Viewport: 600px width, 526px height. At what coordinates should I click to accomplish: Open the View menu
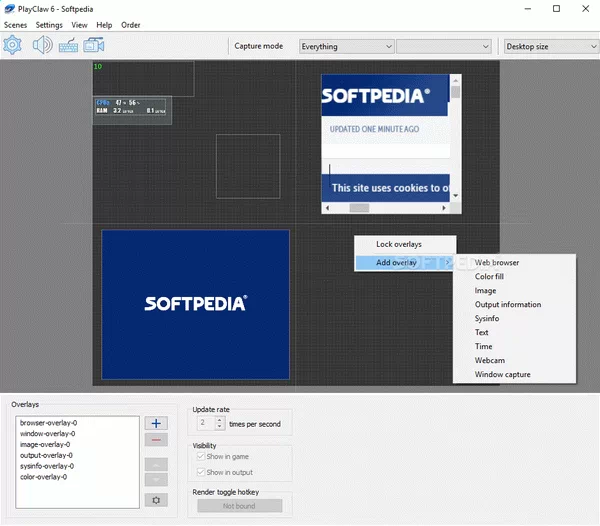pyautogui.click(x=79, y=25)
